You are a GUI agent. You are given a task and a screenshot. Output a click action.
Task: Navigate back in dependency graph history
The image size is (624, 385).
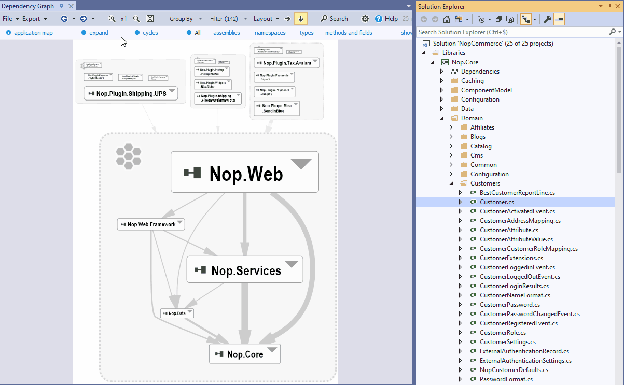tap(64, 19)
